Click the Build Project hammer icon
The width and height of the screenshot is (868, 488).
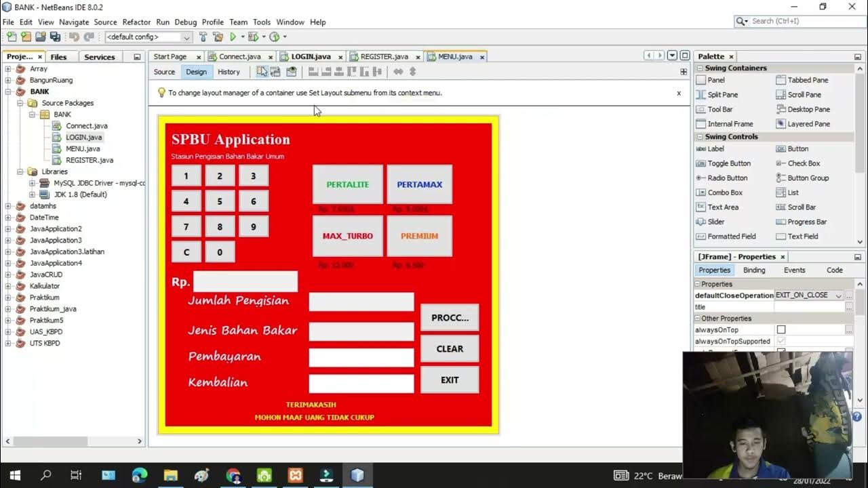click(203, 37)
